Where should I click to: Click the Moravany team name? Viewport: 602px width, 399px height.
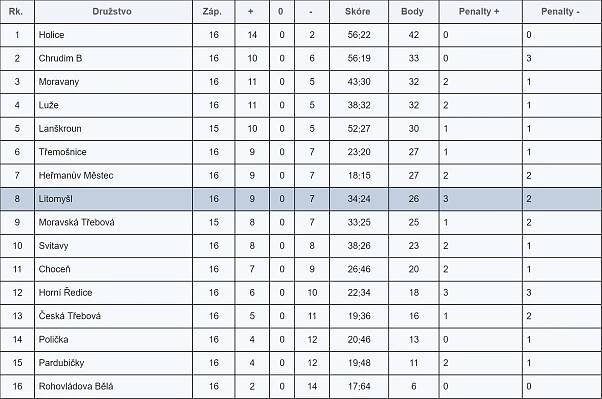(x=59, y=82)
